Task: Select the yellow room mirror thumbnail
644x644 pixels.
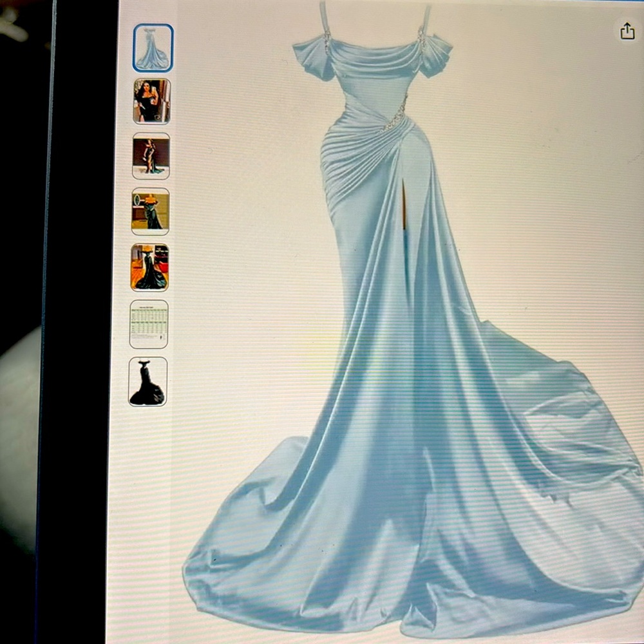Action: (150, 211)
